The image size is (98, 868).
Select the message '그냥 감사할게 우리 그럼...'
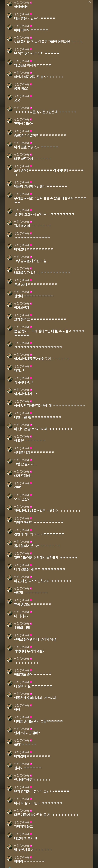click(x=31, y=261)
